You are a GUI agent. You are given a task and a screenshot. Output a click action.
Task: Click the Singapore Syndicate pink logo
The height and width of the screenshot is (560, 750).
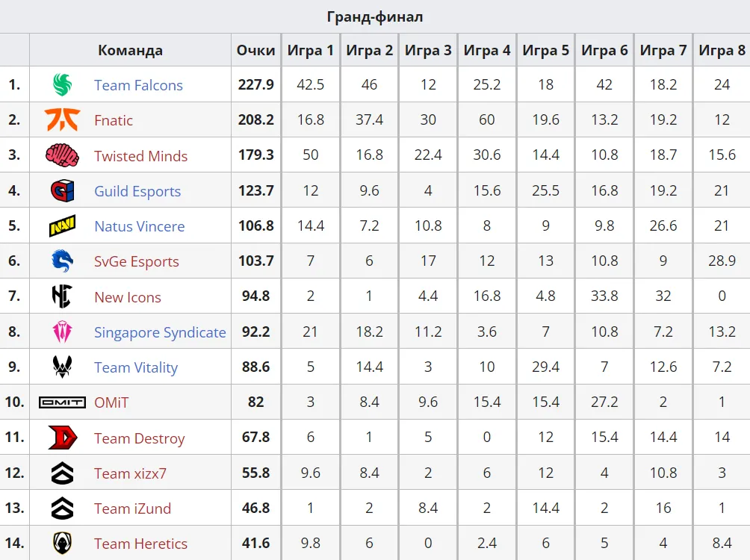coord(62,332)
